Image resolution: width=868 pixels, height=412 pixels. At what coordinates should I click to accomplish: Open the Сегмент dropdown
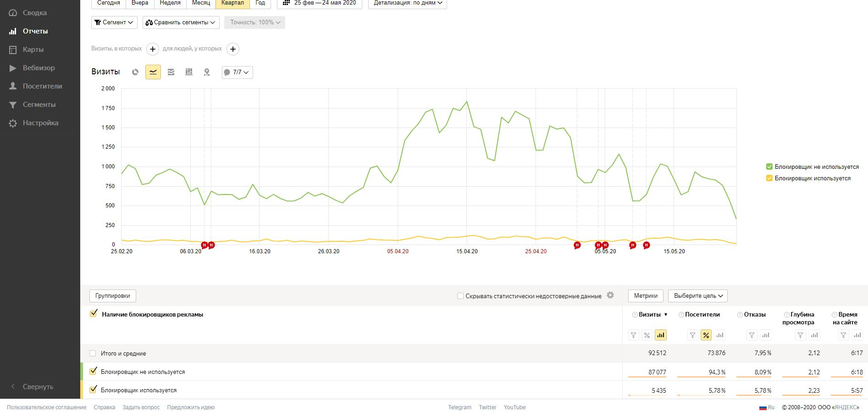(x=114, y=22)
